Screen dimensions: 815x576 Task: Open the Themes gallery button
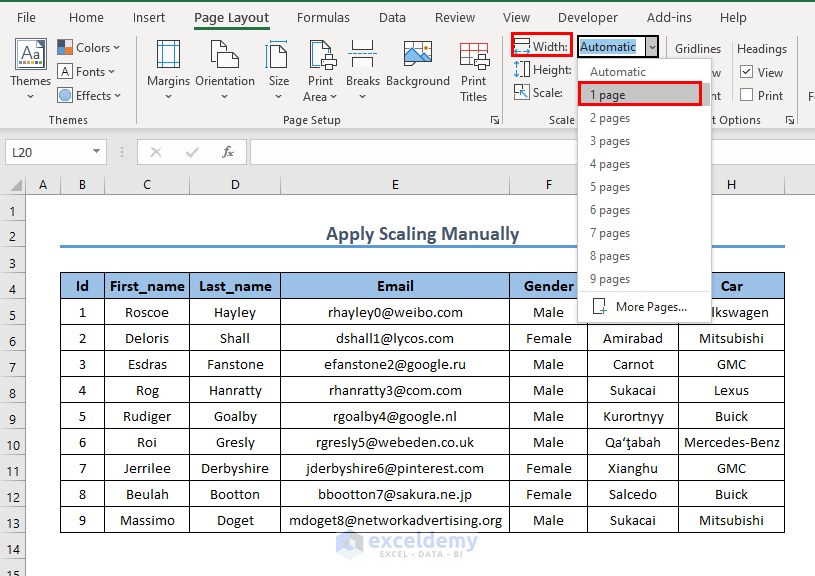click(x=30, y=69)
